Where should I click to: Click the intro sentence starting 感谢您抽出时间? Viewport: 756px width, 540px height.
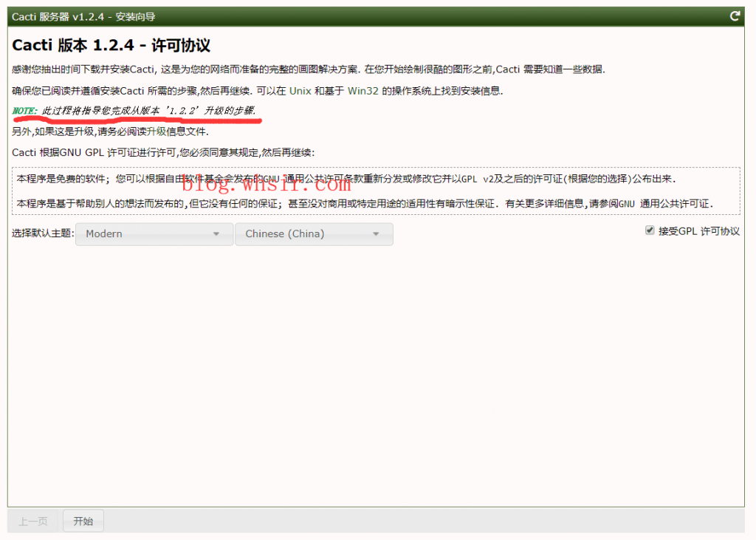coord(309,69)
